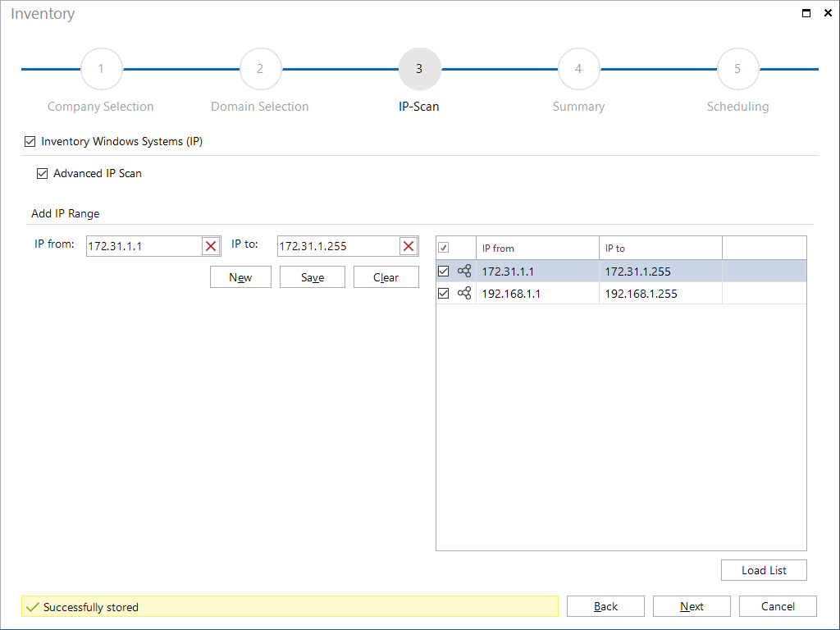Toggle the Advanced IP Scan checkbox
This screenshot has width=840, height=630.
[43, 174]
